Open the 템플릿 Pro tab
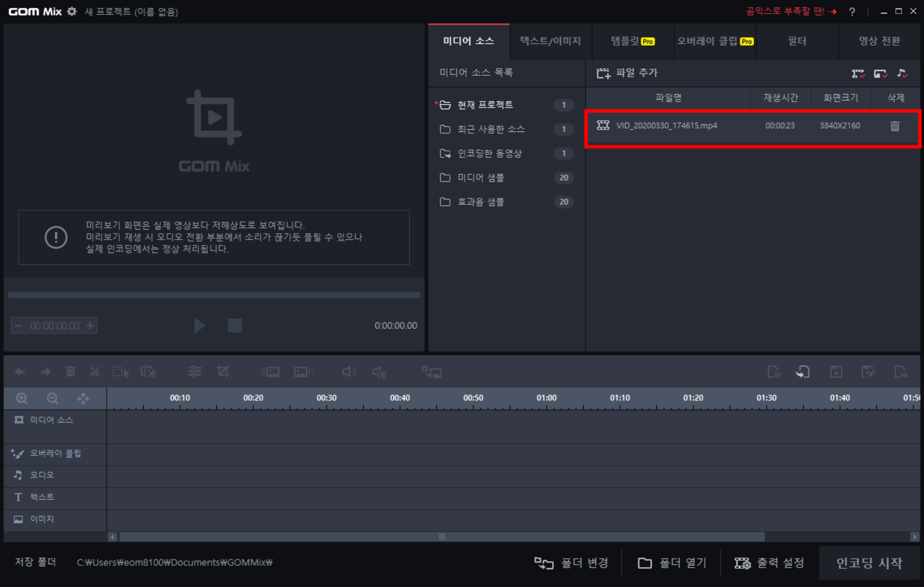This screenshot has height=587, width=924. (x=633, y=41)
